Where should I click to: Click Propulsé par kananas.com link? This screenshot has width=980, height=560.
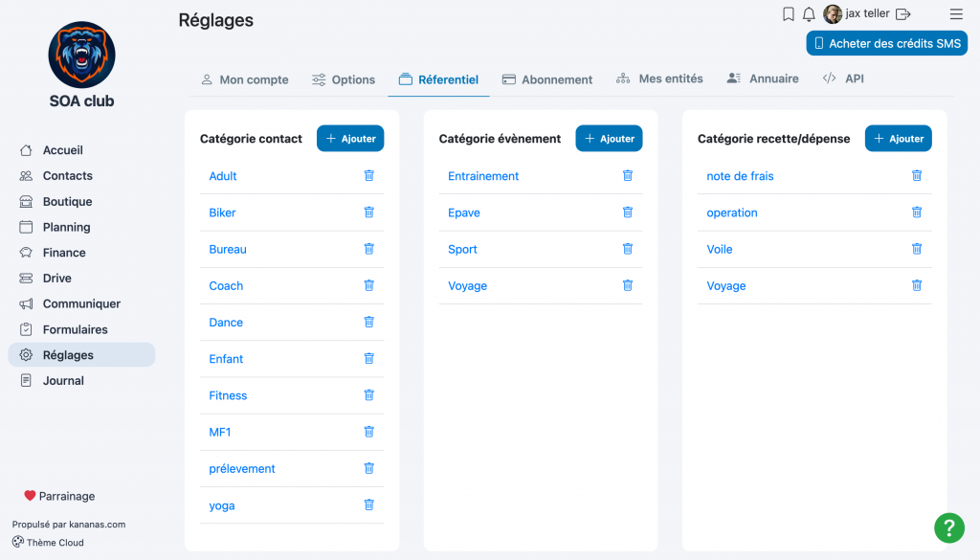click(69, 525)
